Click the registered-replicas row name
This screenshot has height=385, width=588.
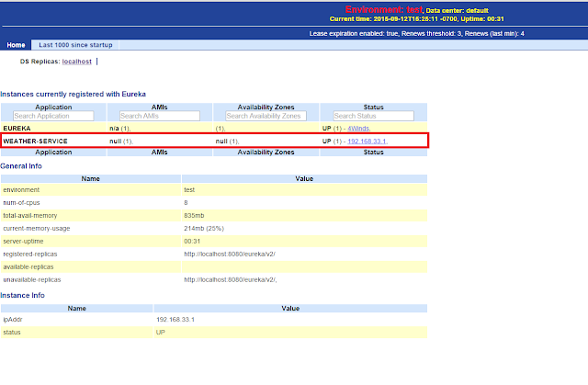pyautogui.click(x=30, y=255)
